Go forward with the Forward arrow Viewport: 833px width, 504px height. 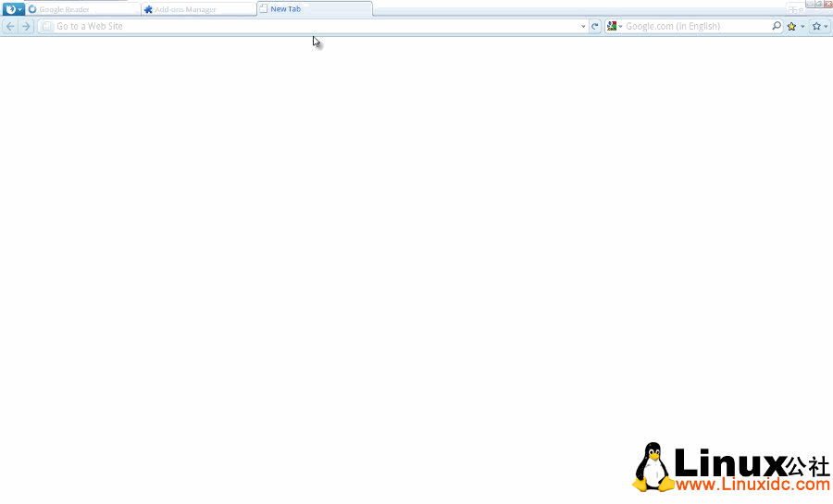tap(26, 26)
